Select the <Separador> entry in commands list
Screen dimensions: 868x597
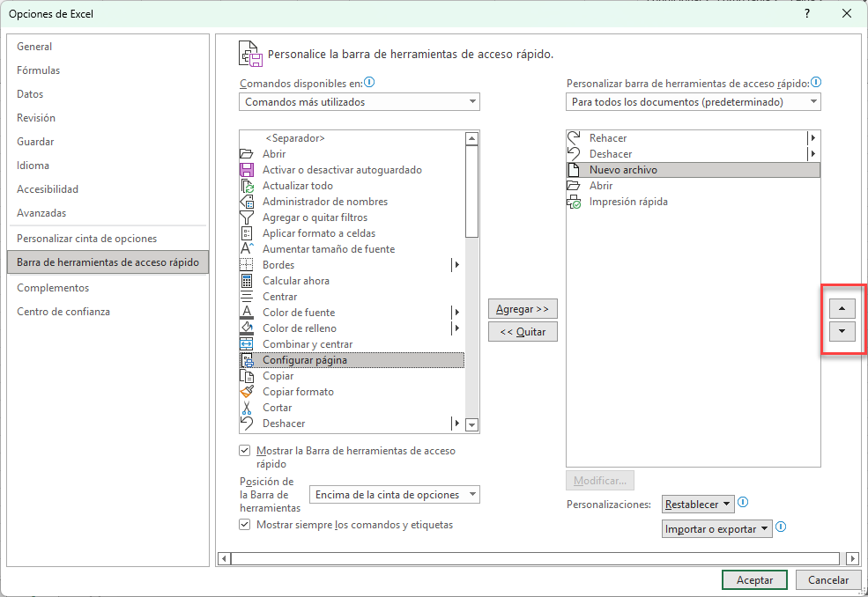click(352, 138)
